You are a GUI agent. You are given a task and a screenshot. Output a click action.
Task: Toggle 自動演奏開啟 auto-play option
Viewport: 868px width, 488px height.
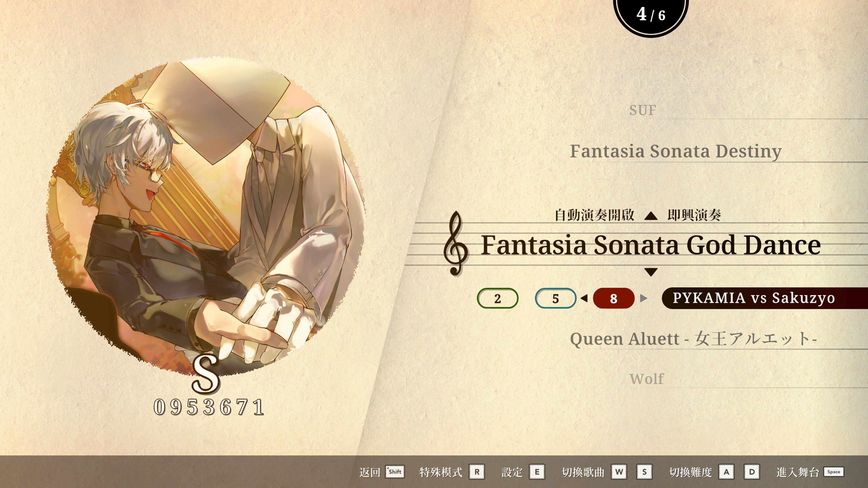coord(594,215)
